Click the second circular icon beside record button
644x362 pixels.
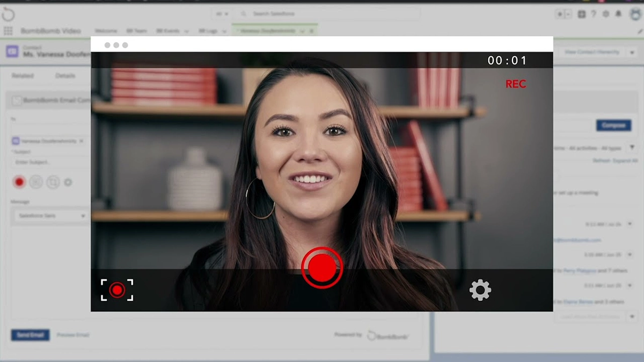pos(36,182)
